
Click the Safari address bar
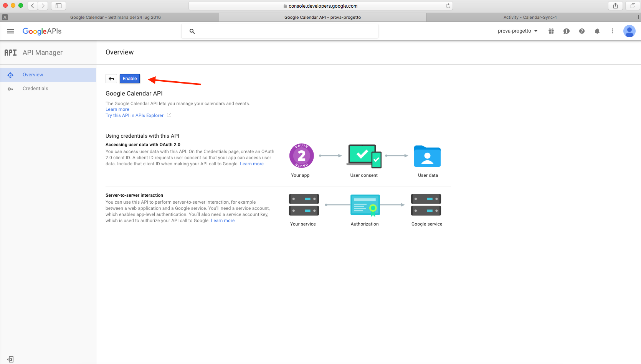320,6
